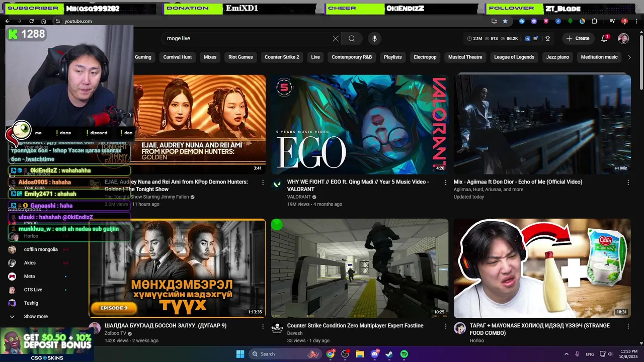The image size is (644, 362).
Task: Open the Zolboo TV channel link
Action: [115, 333]
